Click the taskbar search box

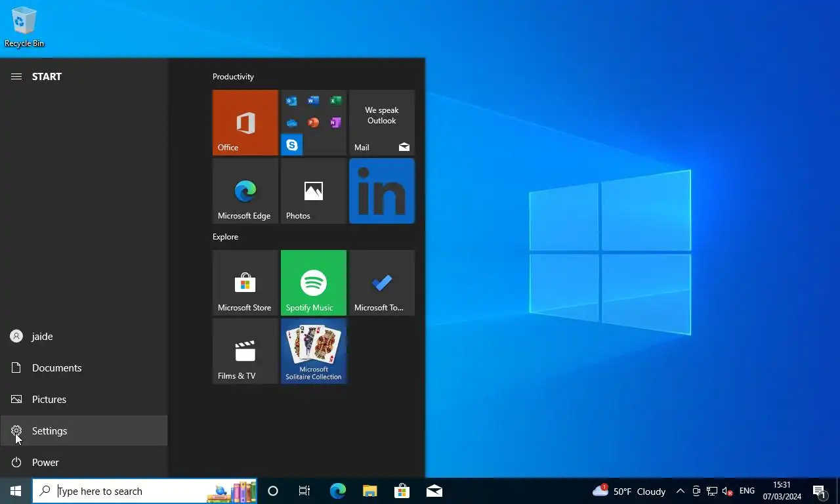[144, 491]
